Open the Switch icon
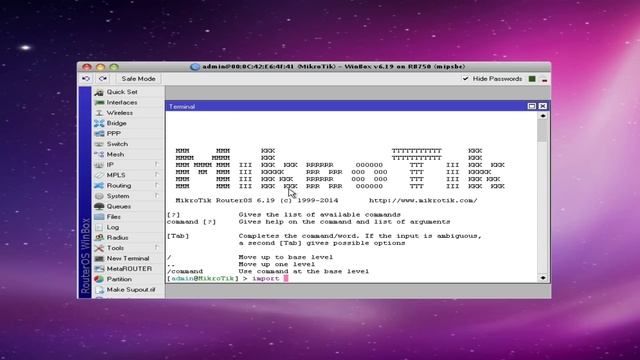 (x=99, y=144)
